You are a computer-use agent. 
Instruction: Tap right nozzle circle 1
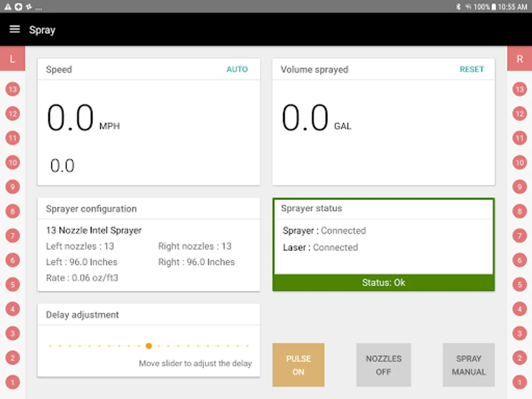pyautogui.click(x=520, y=382)
